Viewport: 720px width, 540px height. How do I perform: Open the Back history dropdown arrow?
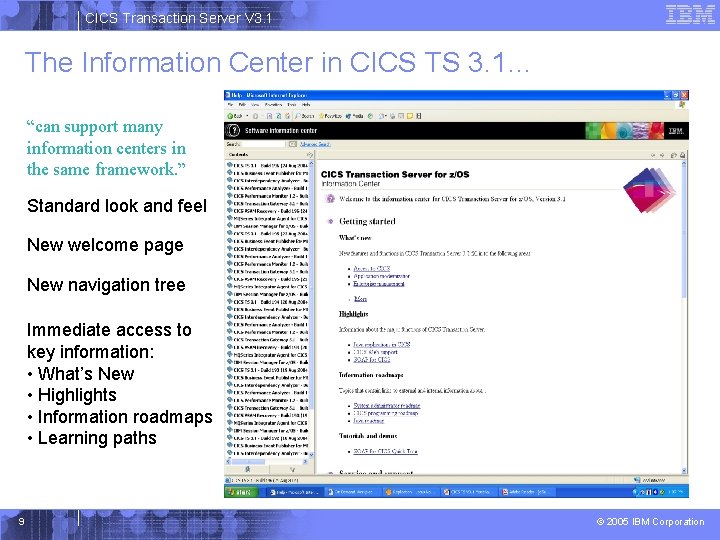click(247, 116)
